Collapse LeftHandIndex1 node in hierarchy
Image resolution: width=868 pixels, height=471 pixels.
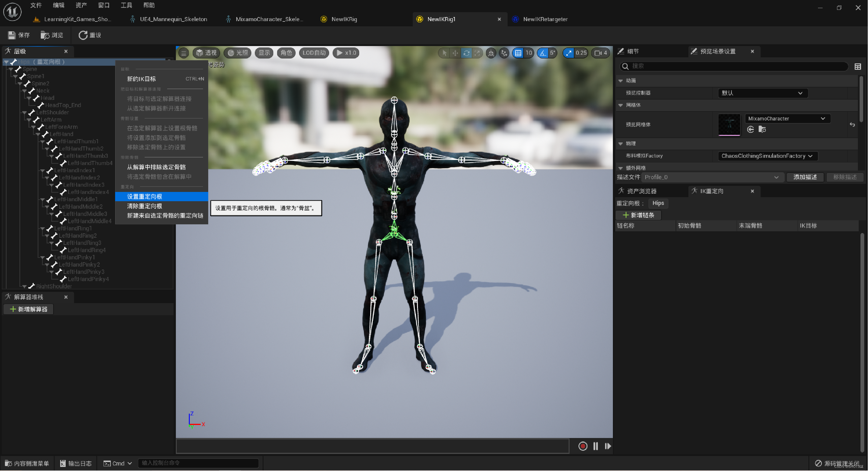pos(43,171)
